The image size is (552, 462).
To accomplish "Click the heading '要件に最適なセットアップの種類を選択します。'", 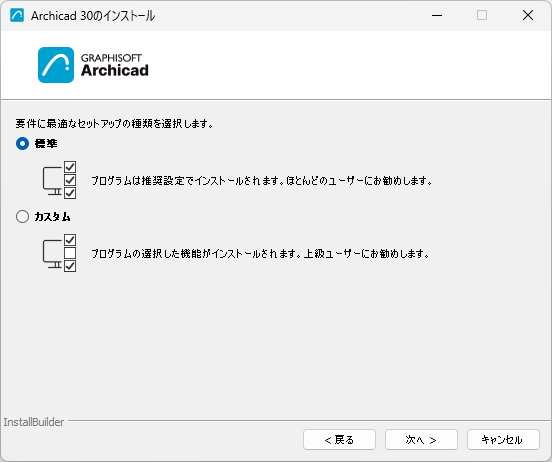I will [x=114, y=124].
